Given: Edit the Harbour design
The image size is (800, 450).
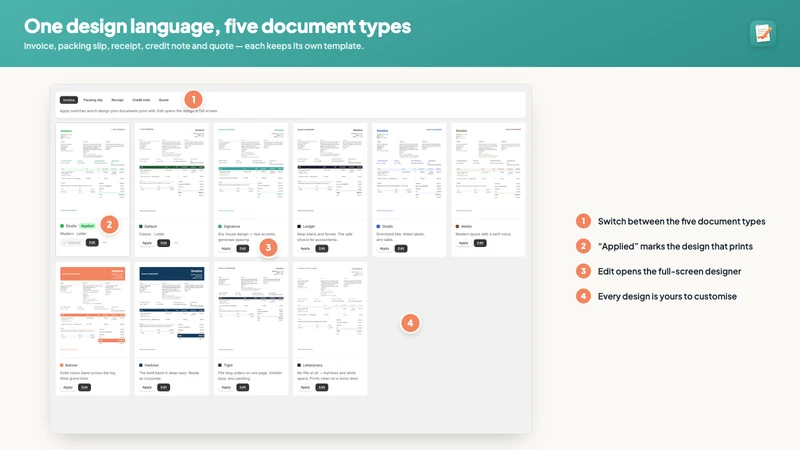Looking at the screenshot, I should coord(163,387).
